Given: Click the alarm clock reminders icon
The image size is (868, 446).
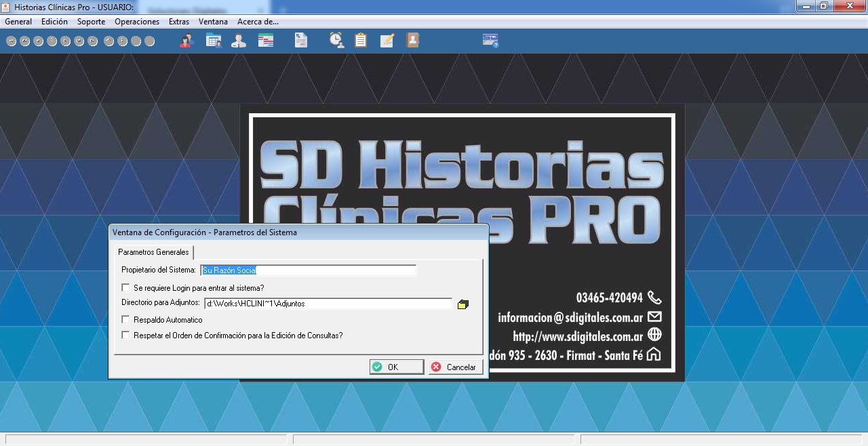Looking at the screenshot, I should click(336, 41).
